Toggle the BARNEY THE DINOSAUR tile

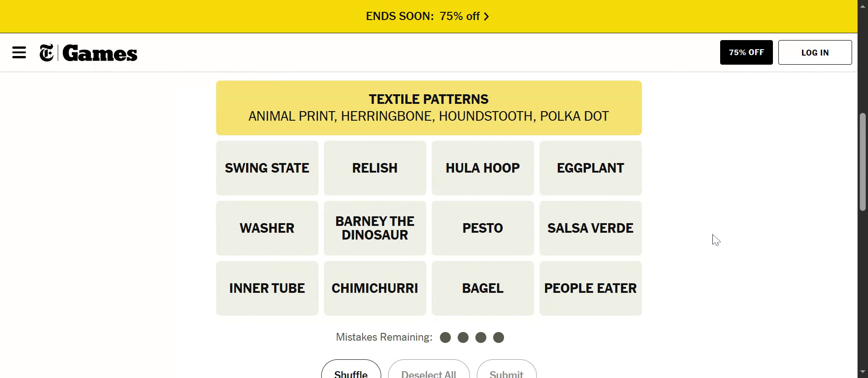375,228
